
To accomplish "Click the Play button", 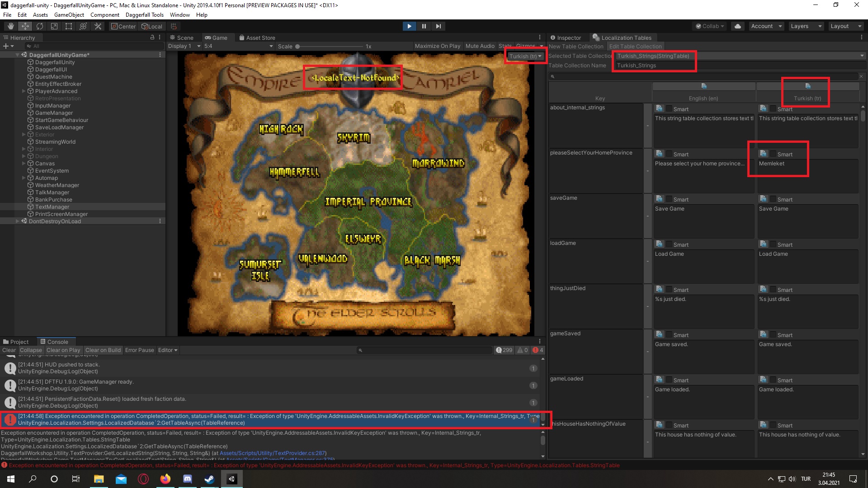I will (409, 26).
